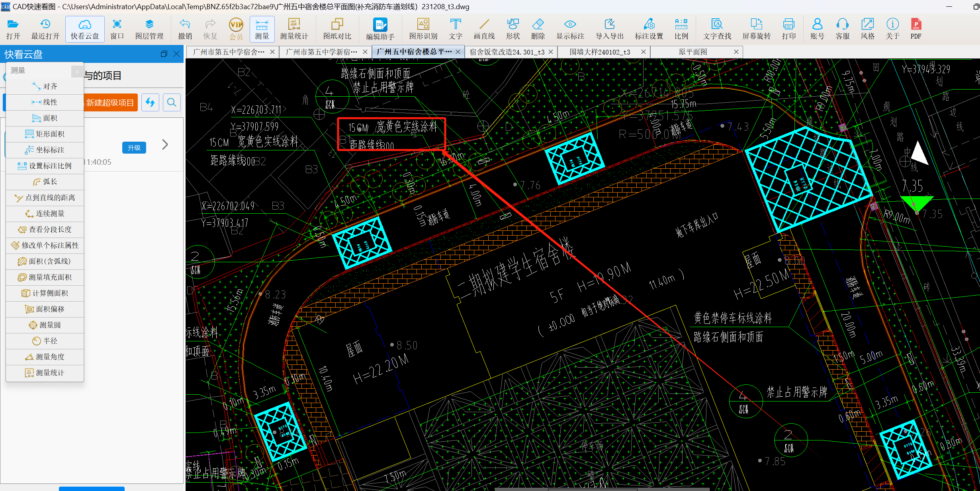This screenshot has width=980, height=491.
Task: Click the 比例 scale icon
Action: pyautogui.click(x=681, y=29)
